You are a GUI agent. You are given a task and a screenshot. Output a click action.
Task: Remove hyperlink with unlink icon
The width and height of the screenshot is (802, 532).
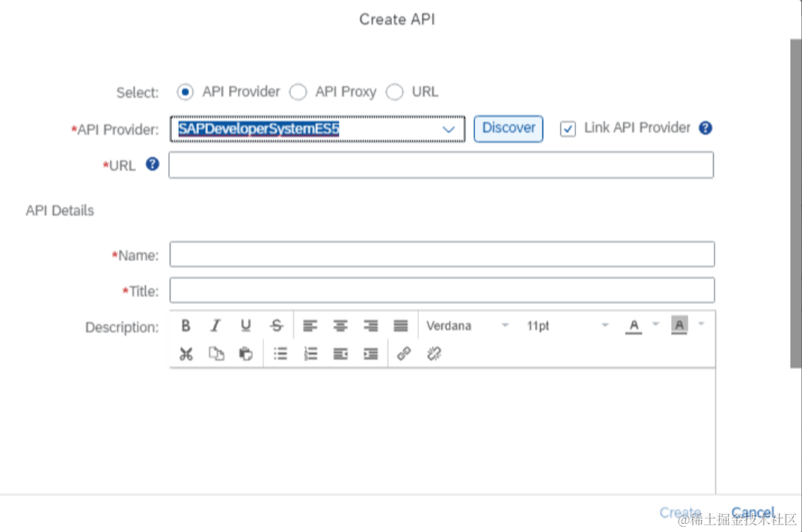(434, 353)
